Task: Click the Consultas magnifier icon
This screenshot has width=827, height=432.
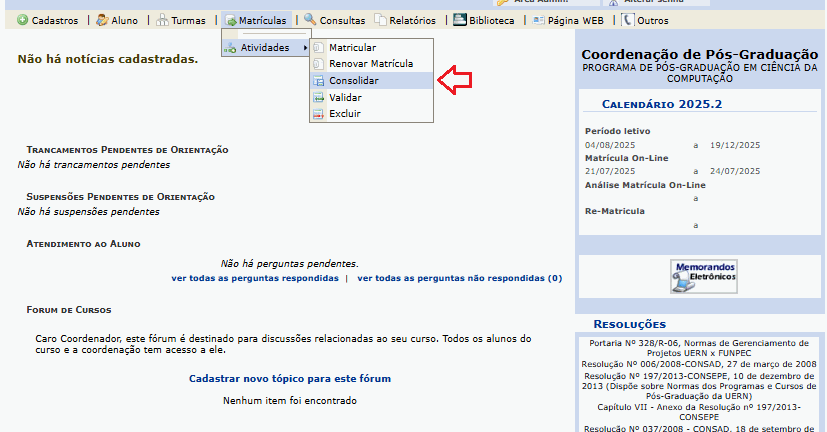Action: tap(310, 20)
